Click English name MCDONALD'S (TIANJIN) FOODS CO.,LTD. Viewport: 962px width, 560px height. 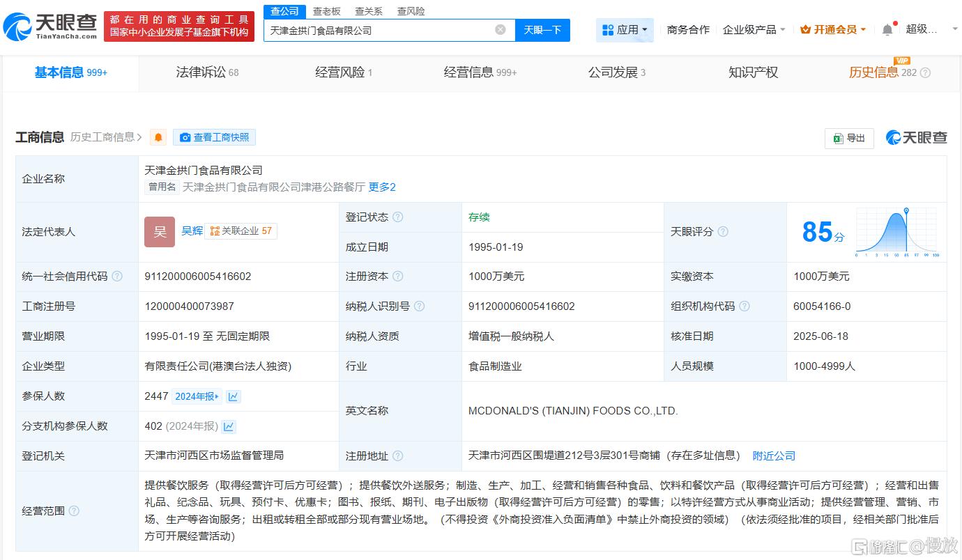coord(573,411)
